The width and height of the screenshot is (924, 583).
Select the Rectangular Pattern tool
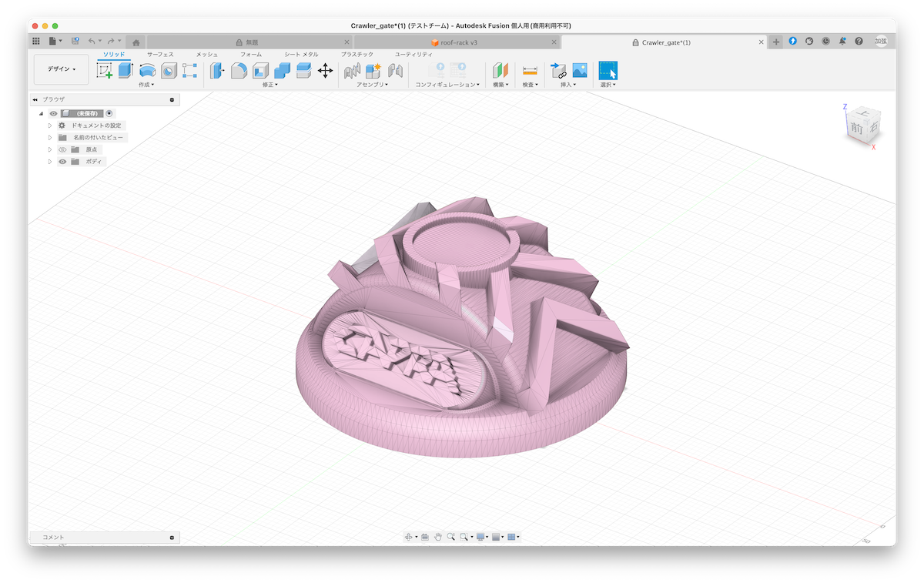coord(189,71)
